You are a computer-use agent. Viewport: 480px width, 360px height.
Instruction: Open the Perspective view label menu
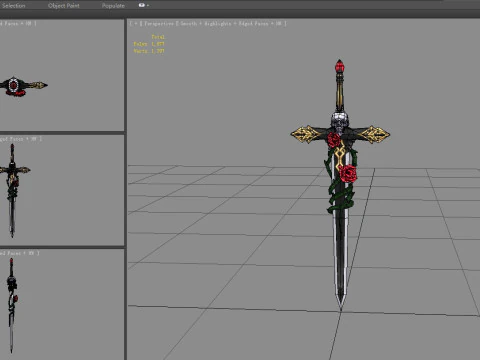pyautogui.click(x=159, y=24)
